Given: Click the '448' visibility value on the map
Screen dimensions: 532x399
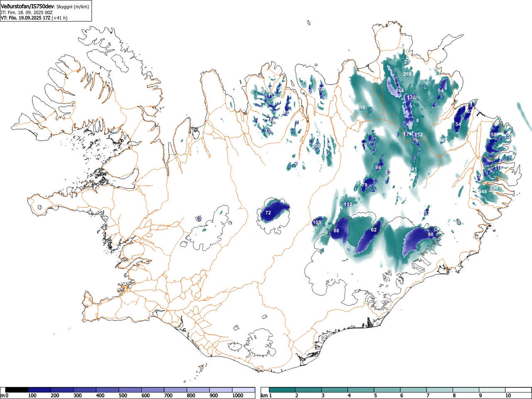Looking at the screenshot, I should click(x=483, y=192).
